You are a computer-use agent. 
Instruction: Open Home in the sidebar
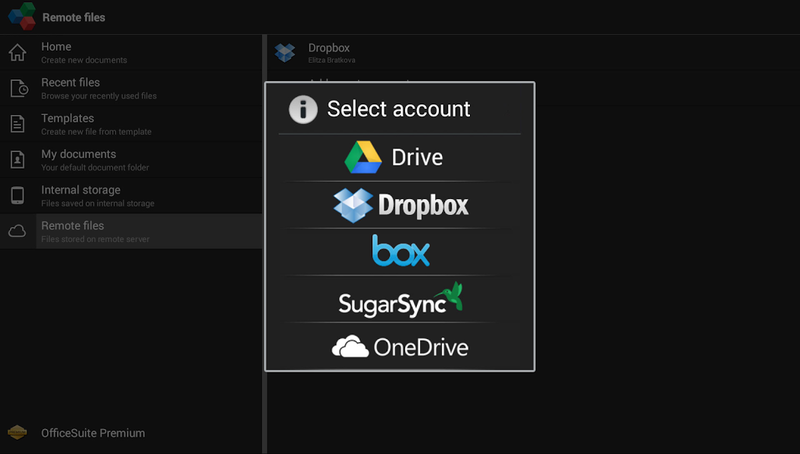click(131, 53)
